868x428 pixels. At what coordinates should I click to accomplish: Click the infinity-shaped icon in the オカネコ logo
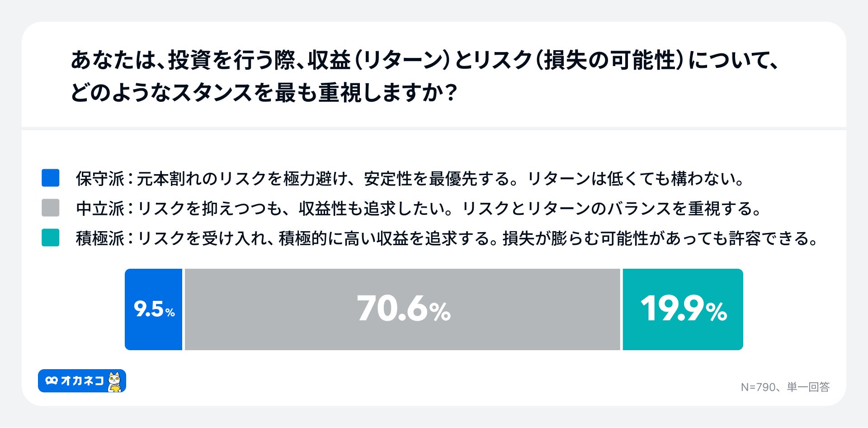click(x=52, y=381)
